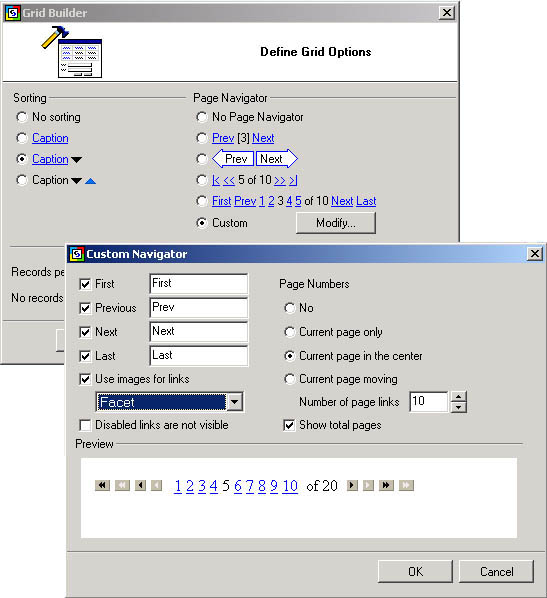
Task: Click the previous-page arrow icon in the preview
Action: point(140,485)
